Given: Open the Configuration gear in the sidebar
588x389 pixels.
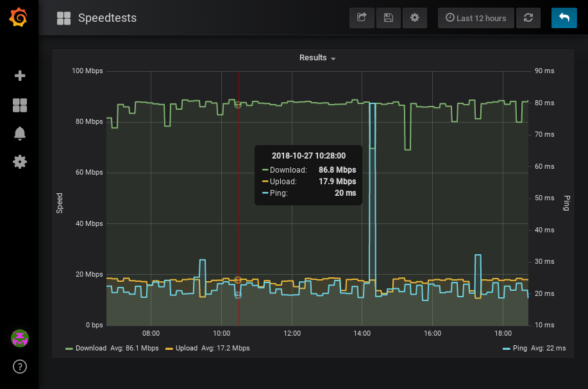Looking at the screenshot, I should point(19,162).
